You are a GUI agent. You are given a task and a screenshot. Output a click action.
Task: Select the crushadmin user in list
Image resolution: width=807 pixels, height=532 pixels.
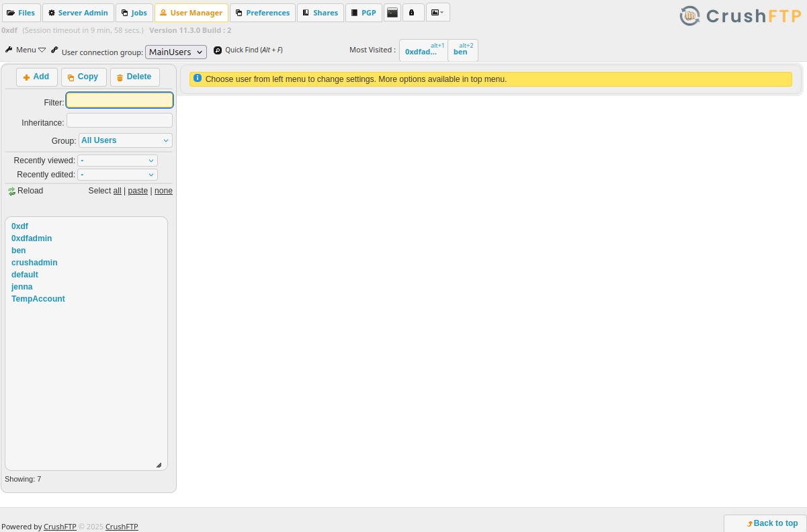click(34, 263)
